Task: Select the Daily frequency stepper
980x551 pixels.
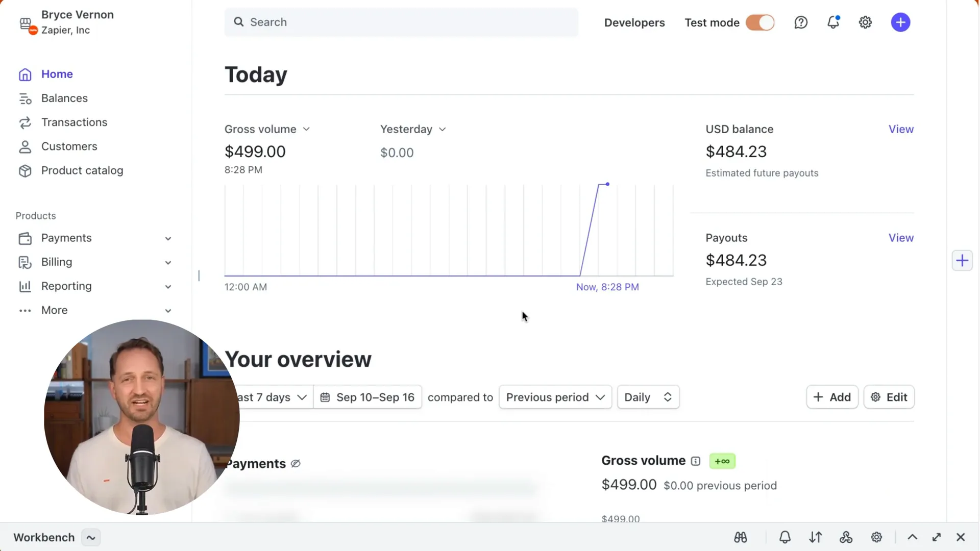Action: [648, 397]
